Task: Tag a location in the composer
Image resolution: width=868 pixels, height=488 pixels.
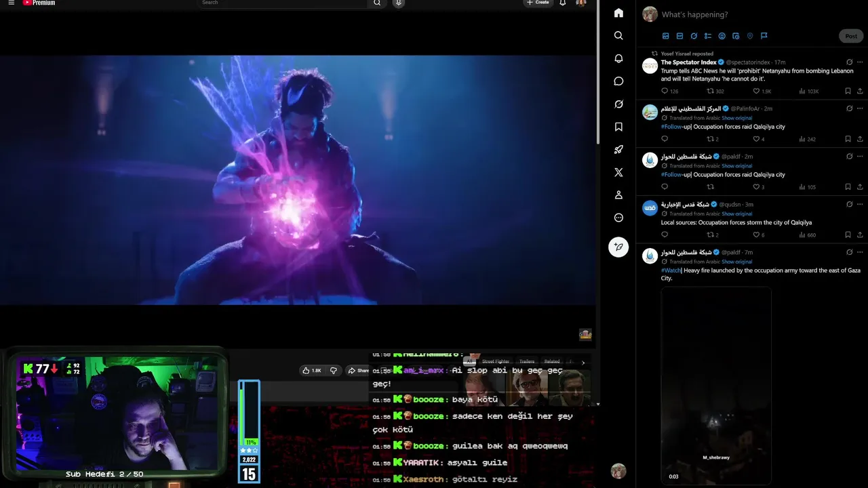Action: pos(750,36)
